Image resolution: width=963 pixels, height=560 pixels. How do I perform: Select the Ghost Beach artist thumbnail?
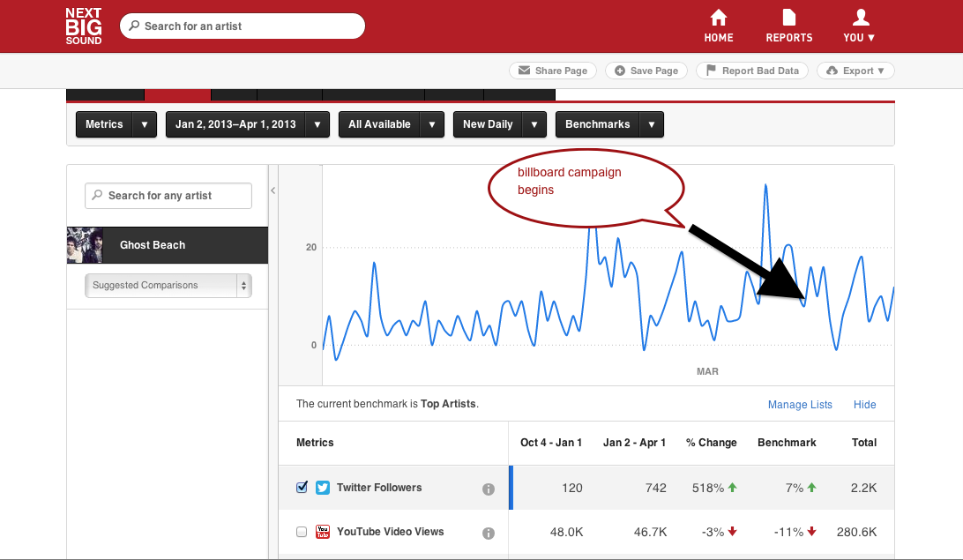(85, 245)
